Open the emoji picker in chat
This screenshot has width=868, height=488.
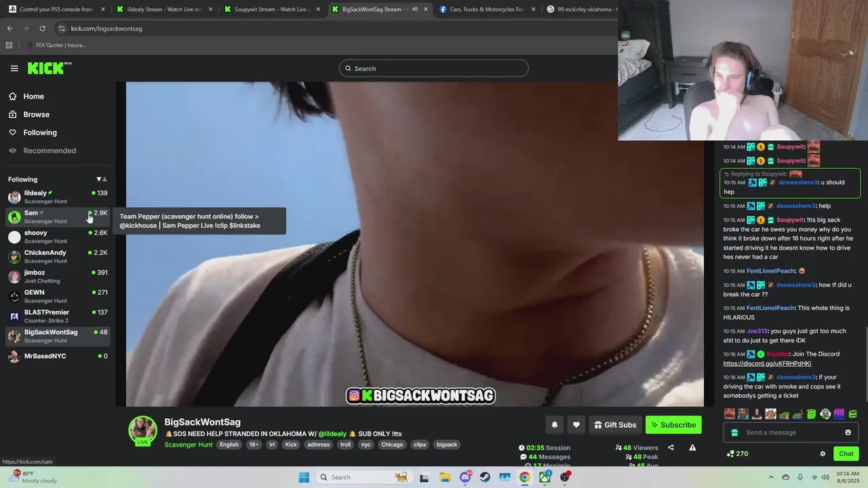coord(848,432)
